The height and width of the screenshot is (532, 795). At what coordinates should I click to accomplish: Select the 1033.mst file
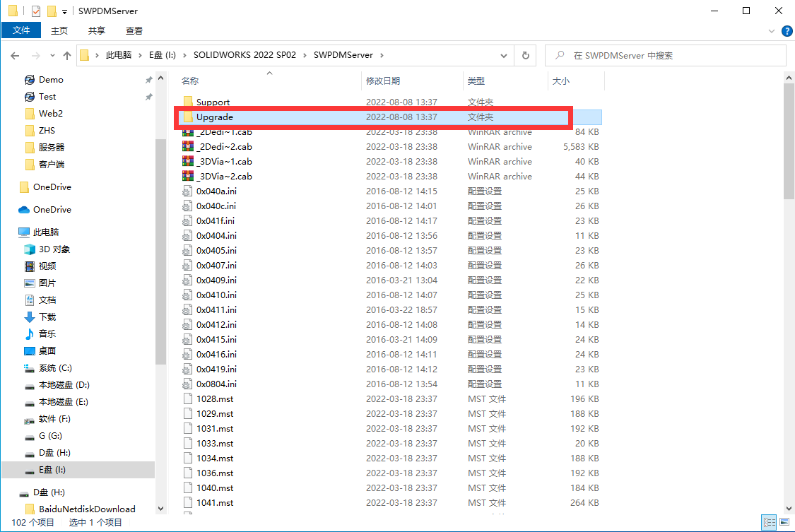click(215, 444)
